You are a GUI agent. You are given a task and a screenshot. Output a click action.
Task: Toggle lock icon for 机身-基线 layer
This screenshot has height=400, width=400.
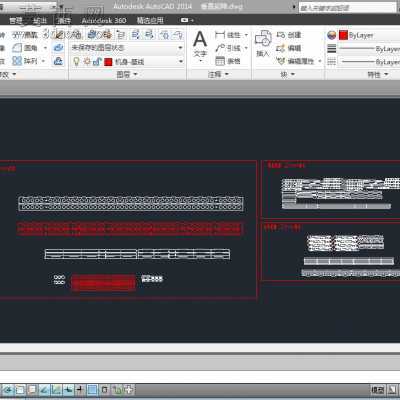coord(97,61)
